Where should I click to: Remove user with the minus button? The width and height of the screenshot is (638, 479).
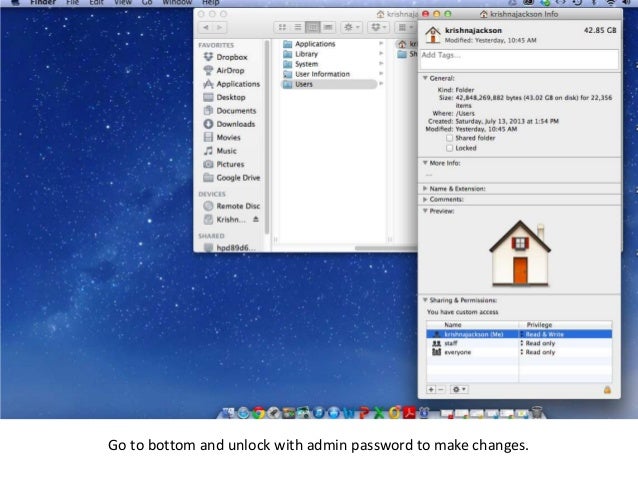click(x=440, y=389)
